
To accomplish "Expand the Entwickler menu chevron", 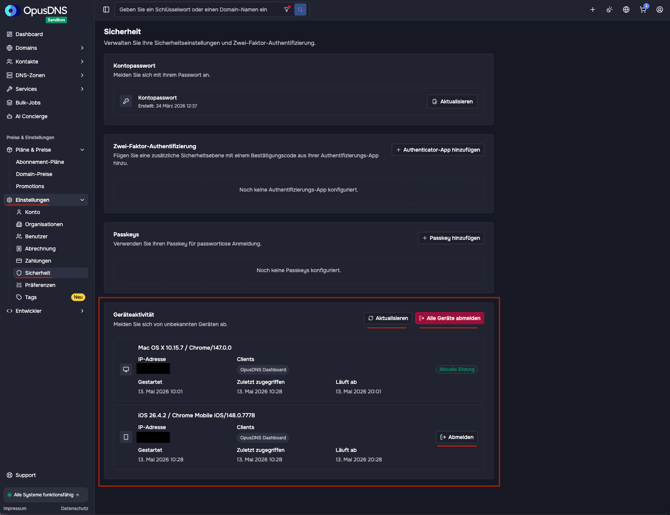I will pos(82,311).
